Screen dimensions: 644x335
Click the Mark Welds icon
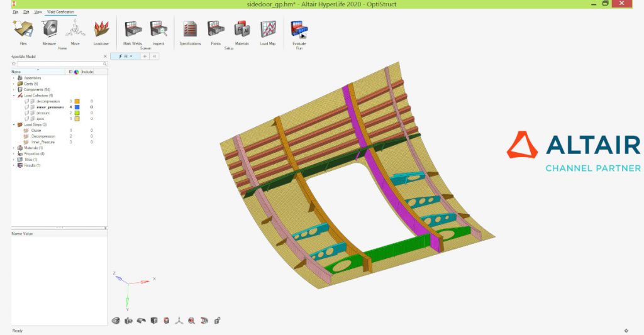coord(132,30)
